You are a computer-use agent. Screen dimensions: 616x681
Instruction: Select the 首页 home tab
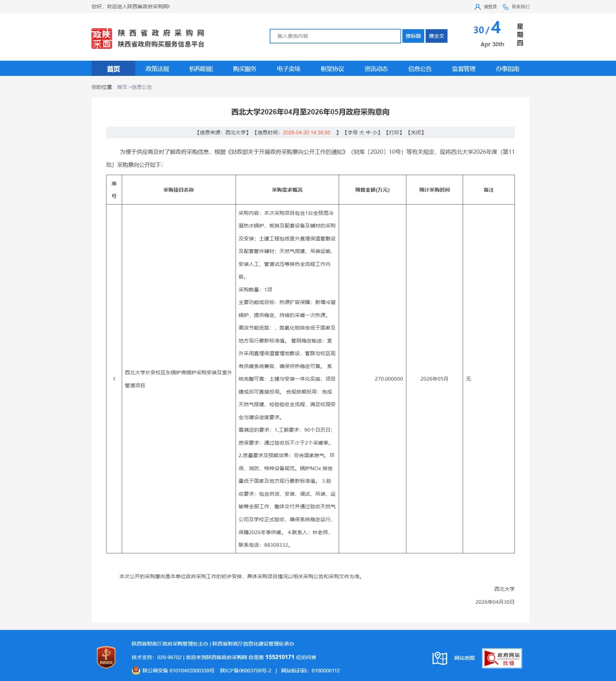pyautogui.click(x=113, y=69)
